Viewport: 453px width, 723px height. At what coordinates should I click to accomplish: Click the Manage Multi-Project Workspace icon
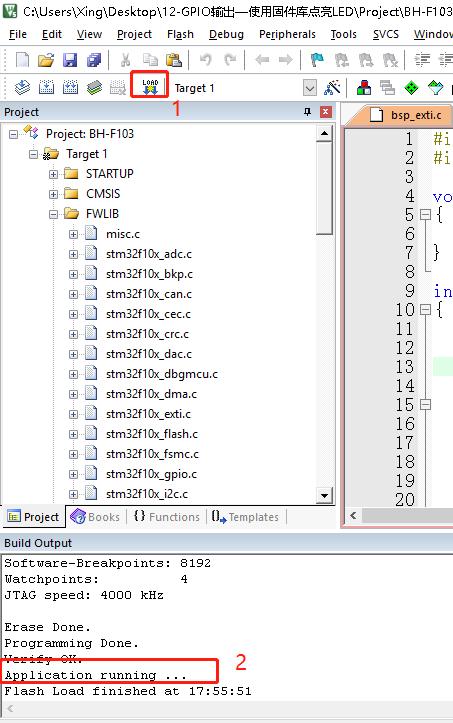387,87
